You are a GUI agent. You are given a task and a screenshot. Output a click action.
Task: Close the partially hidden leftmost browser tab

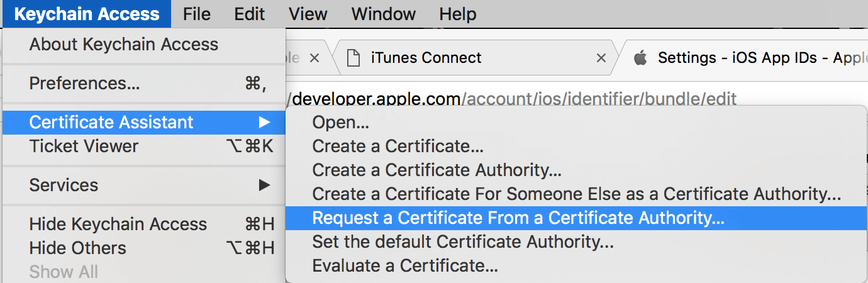point(315,58)
